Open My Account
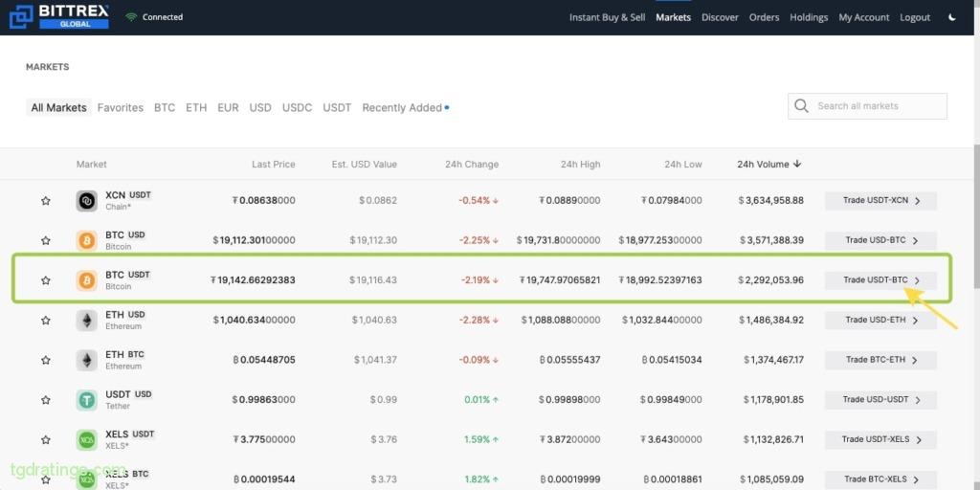 [x=864, y=17]
